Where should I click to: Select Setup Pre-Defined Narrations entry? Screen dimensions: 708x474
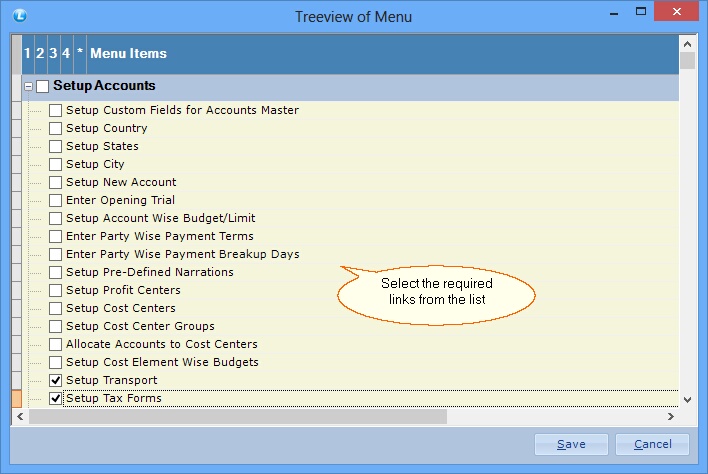(x=149, y=273)
